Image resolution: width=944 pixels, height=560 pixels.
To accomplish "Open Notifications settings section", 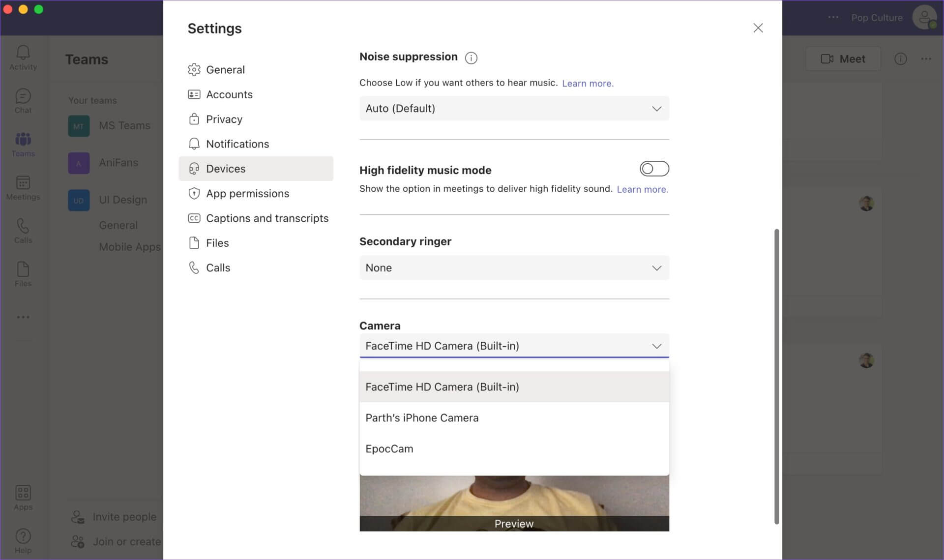I will 256,144.
